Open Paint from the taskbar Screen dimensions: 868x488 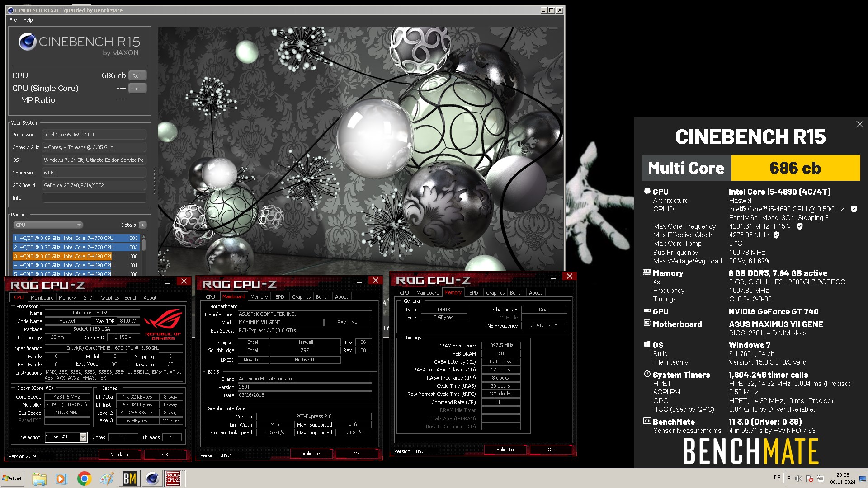[x=107, y=479]
